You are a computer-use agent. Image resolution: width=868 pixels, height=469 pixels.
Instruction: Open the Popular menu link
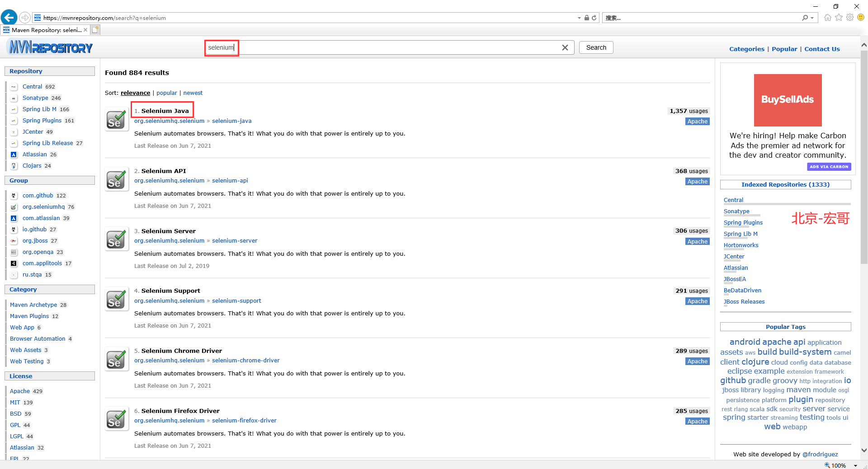click(784, 49)
